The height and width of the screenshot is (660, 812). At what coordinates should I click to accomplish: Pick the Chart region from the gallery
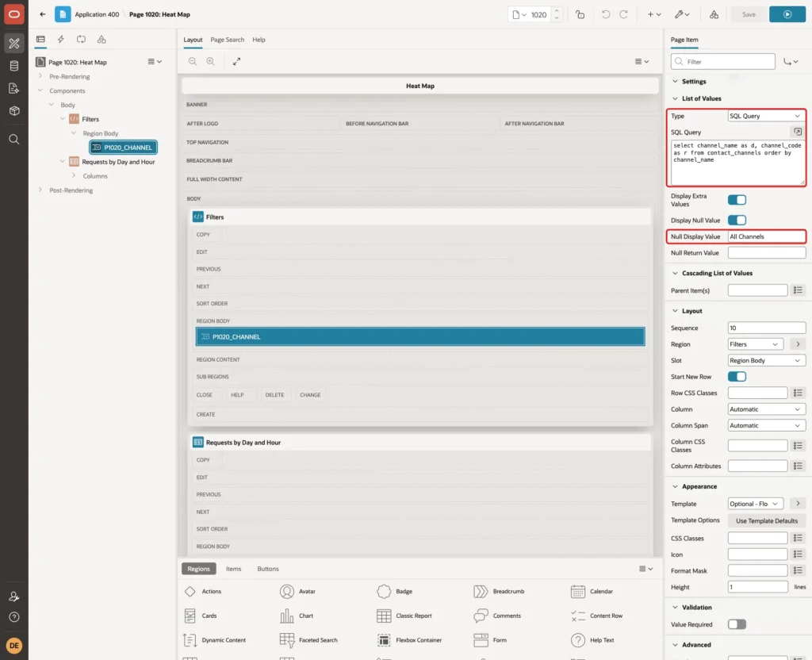297,616
